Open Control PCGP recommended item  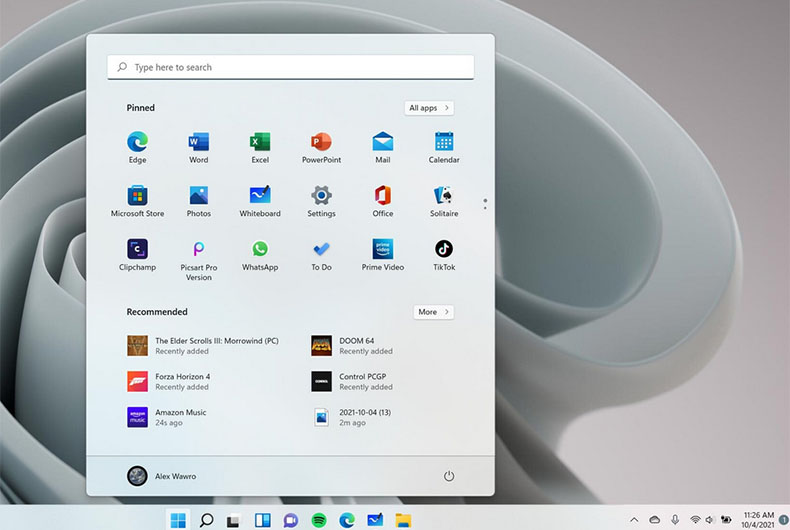coord(353,381)
